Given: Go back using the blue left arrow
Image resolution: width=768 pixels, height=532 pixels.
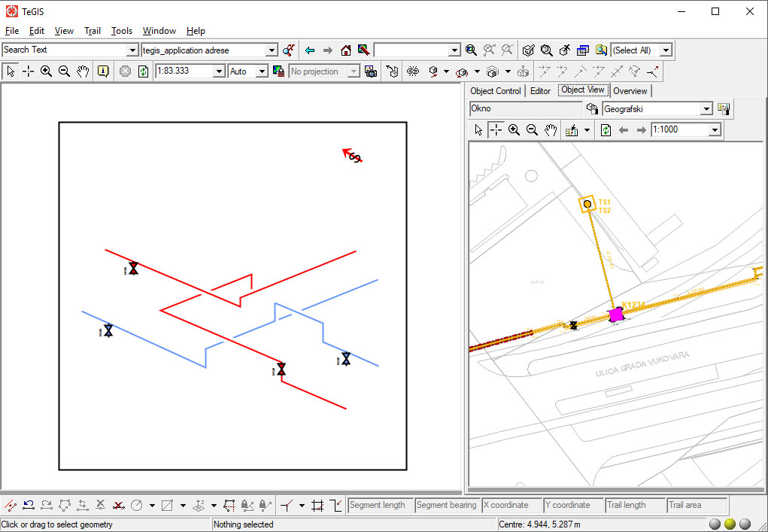Looking at the screenshot, I should point(310,50).
